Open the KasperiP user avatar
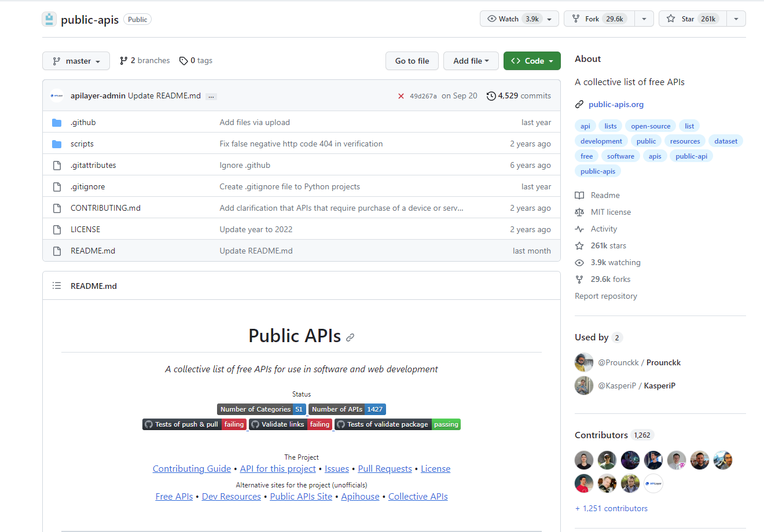 pyautogui.click(x=584, y=386)
